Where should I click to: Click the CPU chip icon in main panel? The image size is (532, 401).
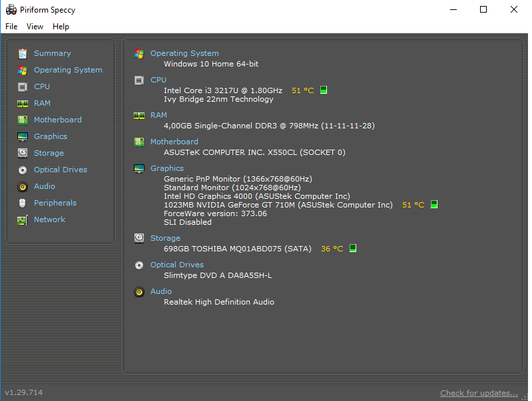point(139,80)
